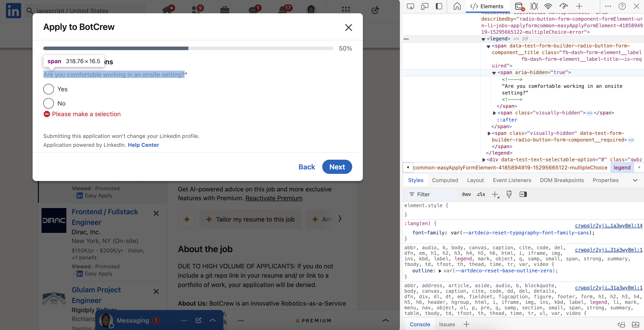Click the plus icon for more tools

579,6
